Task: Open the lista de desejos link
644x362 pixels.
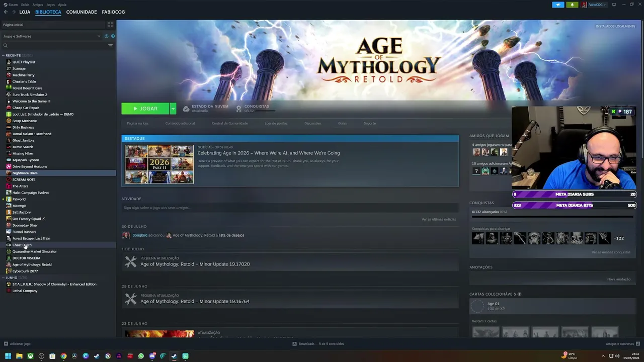Action: click(x=231, y=235)
